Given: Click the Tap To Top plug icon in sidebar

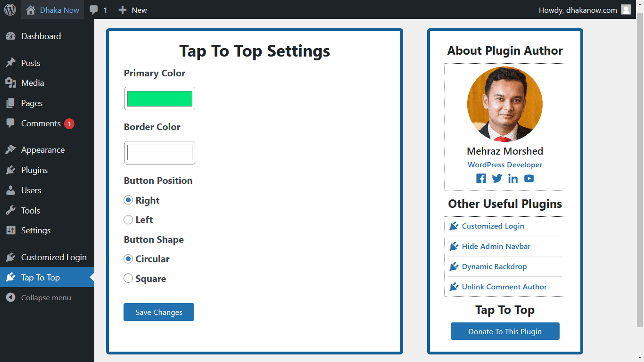Looking at the screenshot, I should point(10,278).
